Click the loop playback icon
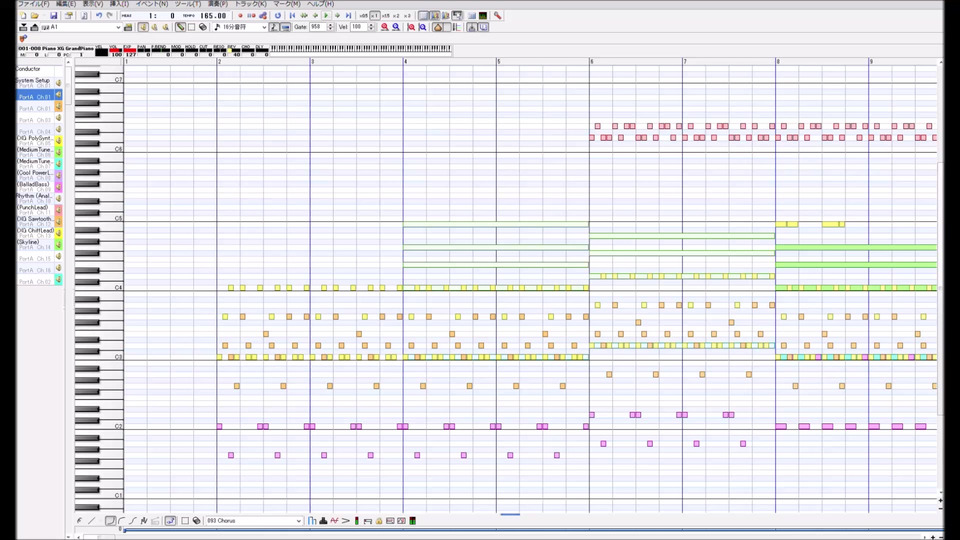The width and height of the screenshot is (960, 540). (x=278, y=15)
